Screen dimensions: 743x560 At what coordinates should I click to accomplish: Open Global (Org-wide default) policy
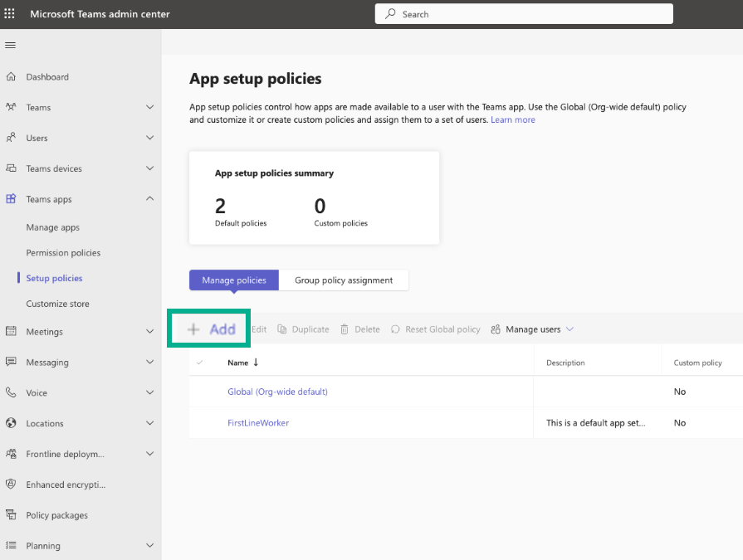(277, 392)
